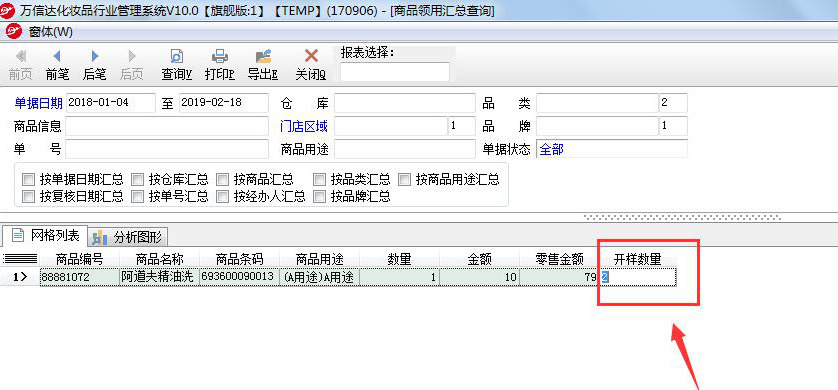
Task: Click the 前页 first-page arrow icon
Action: [21, 56]
